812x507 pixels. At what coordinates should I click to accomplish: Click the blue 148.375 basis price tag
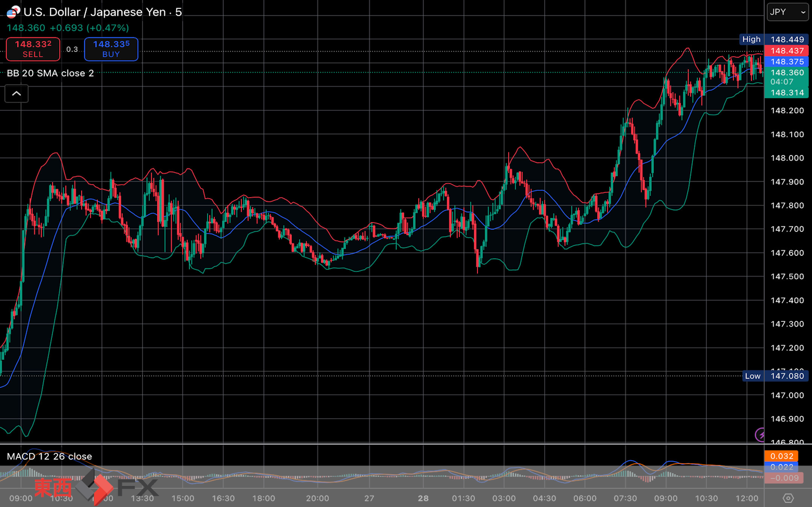tap(787, 61)
